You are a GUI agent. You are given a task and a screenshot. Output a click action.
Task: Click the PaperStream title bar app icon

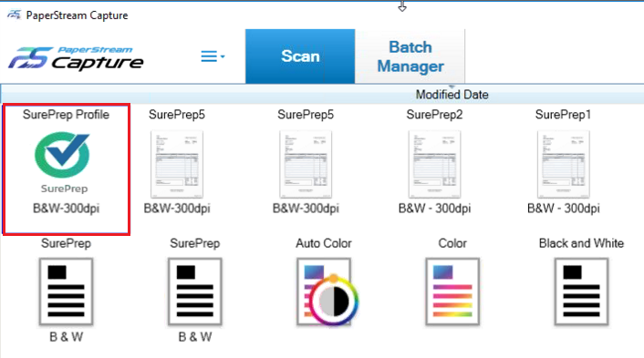coord(14,15)
